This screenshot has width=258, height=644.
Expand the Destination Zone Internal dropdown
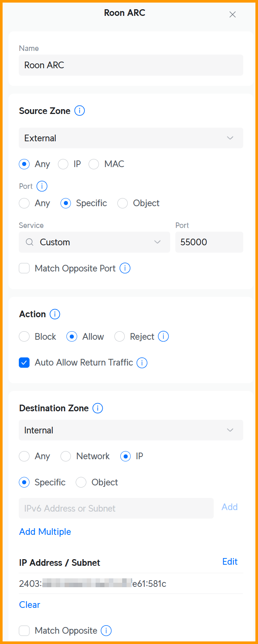point(131,430)
